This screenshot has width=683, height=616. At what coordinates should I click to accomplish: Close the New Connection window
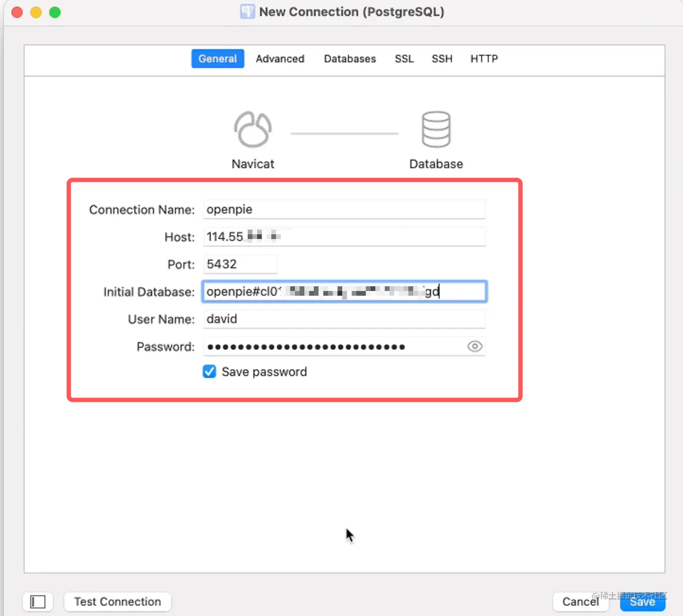pyautogui.click(x=17, y=12)
